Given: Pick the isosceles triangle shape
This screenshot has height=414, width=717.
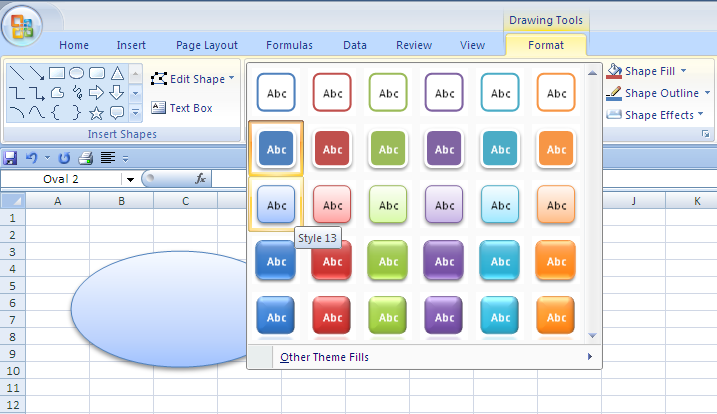Looking at the screenshot, I should tap(117, 73).
